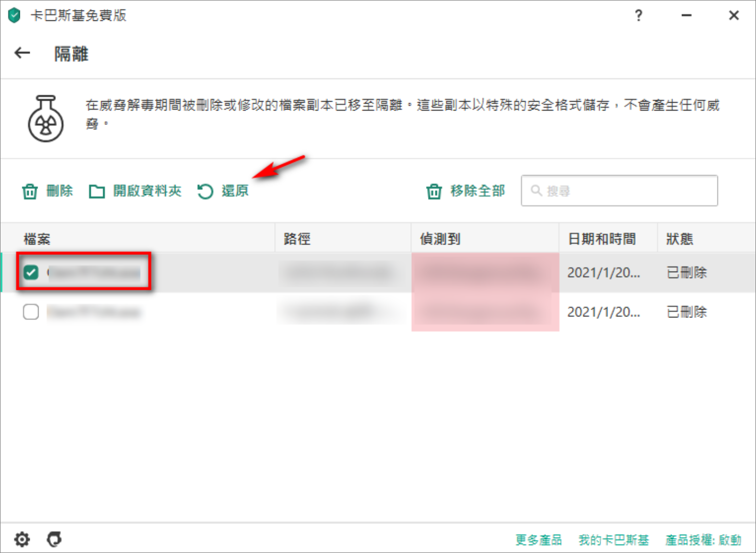Click 已刪除 status in the second row
Screen dimensions: 756x553
pyautogui.click(x=687, y=312)
